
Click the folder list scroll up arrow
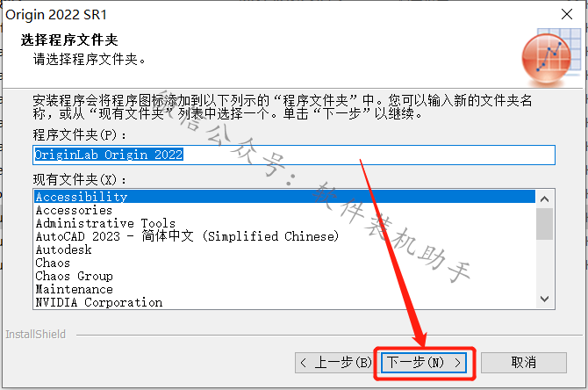click(x=545, y=199)
